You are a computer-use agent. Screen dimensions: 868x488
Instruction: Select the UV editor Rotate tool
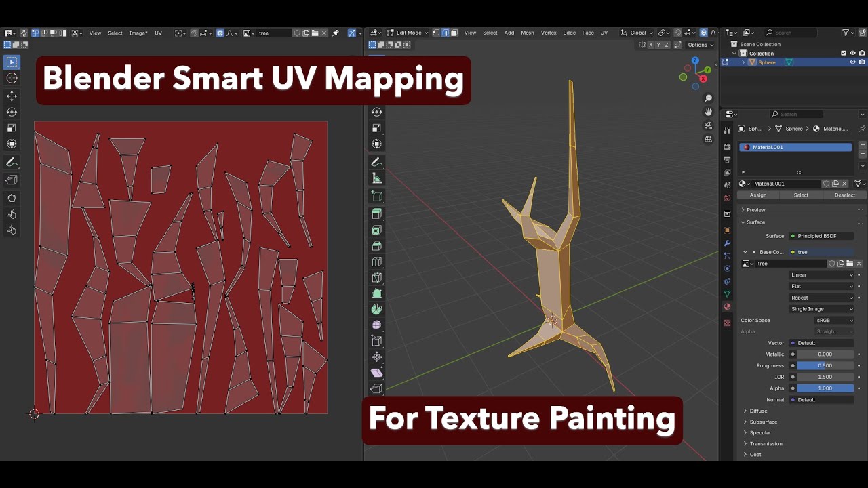12,112
